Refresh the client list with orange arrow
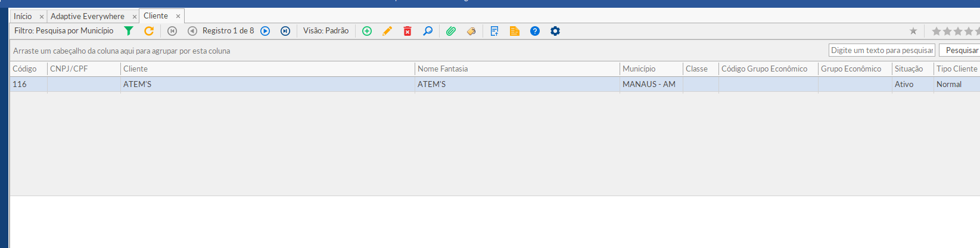The height and width of the screenshot is (248, 980). (x=149, y=31)
